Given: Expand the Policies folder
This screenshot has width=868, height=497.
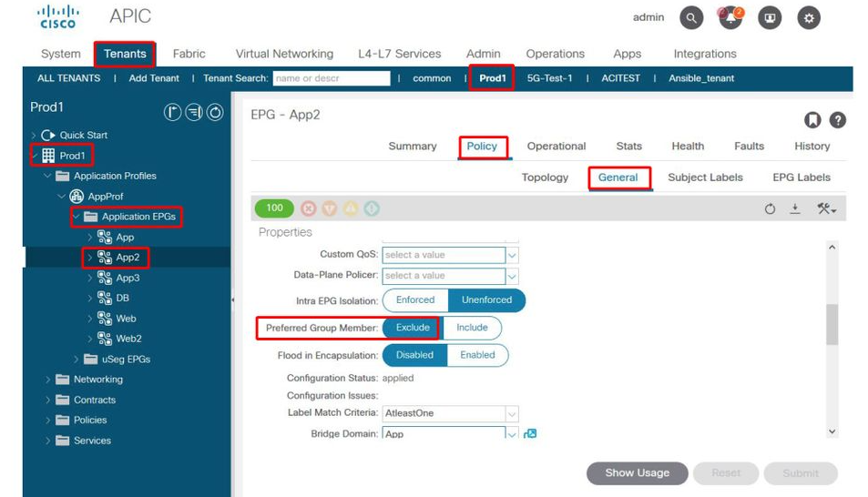Looking at the screenshot, I should click(47, 420).
